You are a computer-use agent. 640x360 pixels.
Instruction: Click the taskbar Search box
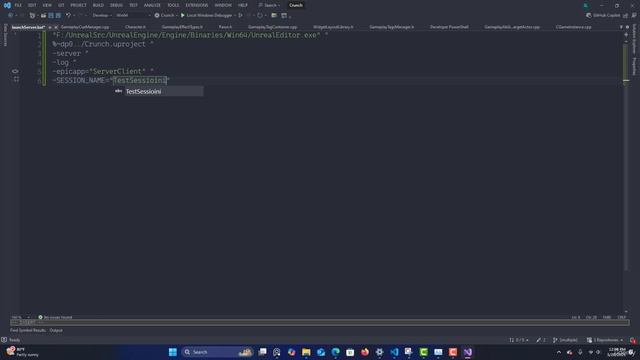pyautogui.click(x=217, y=352)
